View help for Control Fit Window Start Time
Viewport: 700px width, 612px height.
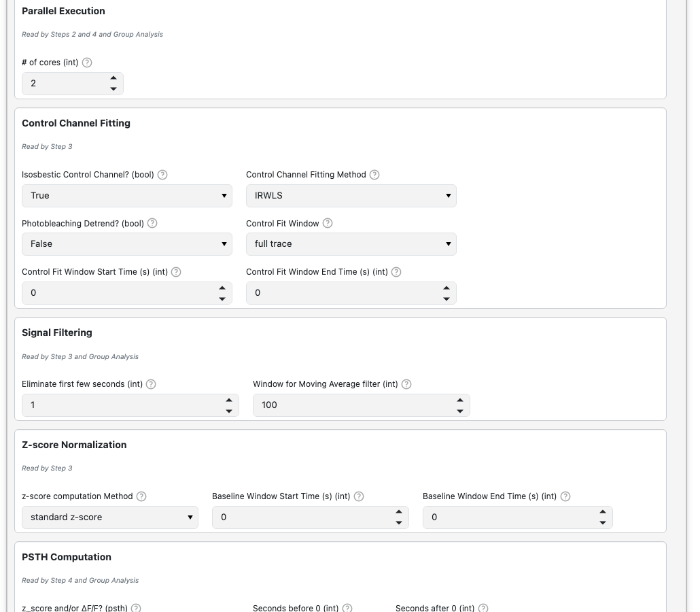pyautogui.click(x=176, y=272)
